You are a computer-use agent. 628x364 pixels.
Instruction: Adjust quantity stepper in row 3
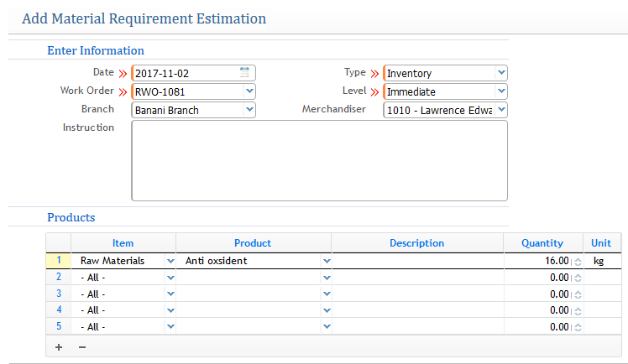pyautogui.click(x=578, y=294)
